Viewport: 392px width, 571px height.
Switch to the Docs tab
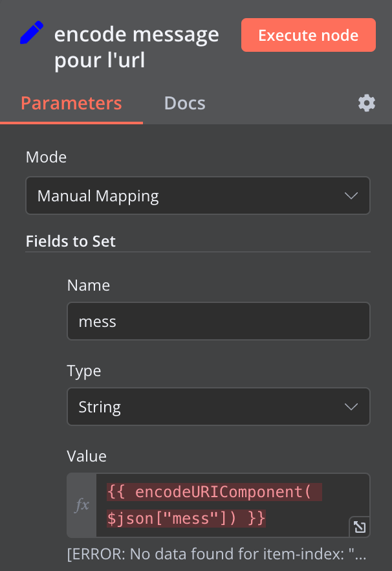(184, 103)
